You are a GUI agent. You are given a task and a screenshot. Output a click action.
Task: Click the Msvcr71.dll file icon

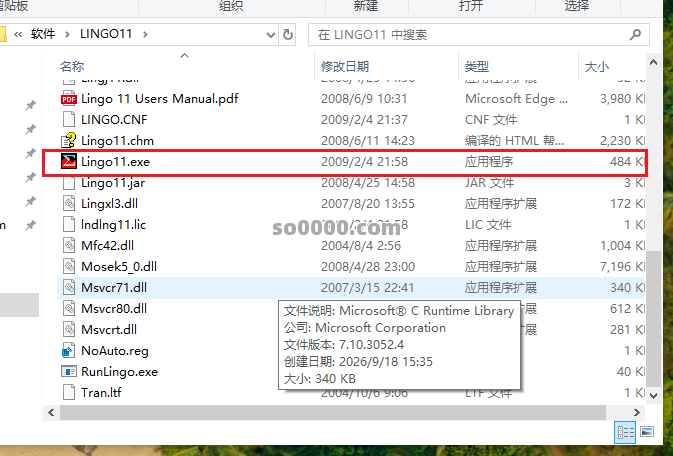[69, 288]
